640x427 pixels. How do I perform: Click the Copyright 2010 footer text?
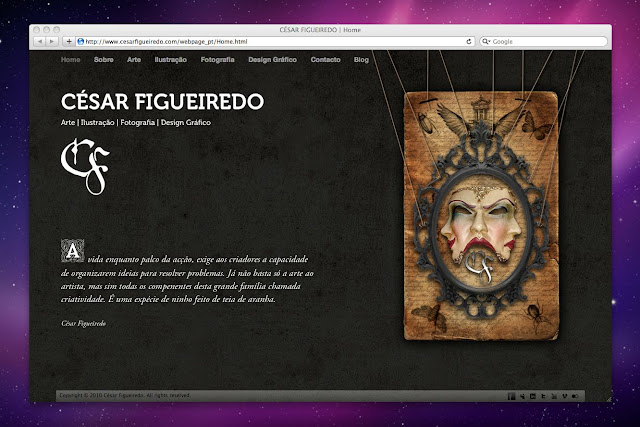pyautogui.click(x=125, y=395)
